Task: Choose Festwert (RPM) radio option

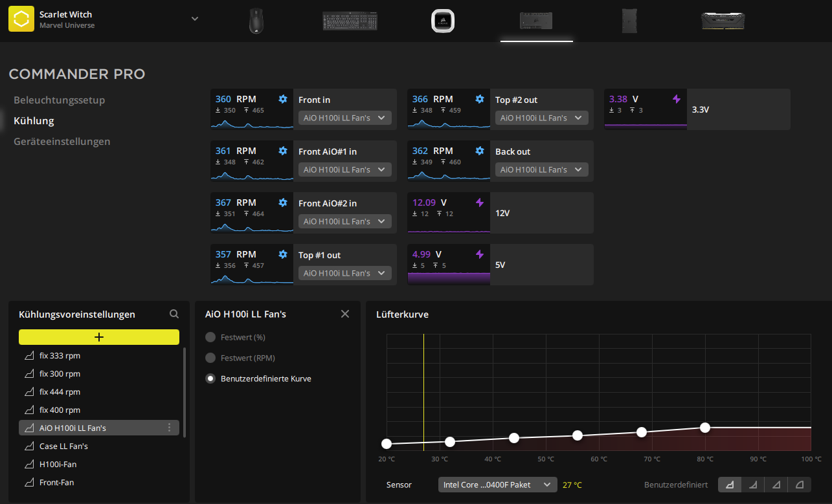Action: point(210,358)
